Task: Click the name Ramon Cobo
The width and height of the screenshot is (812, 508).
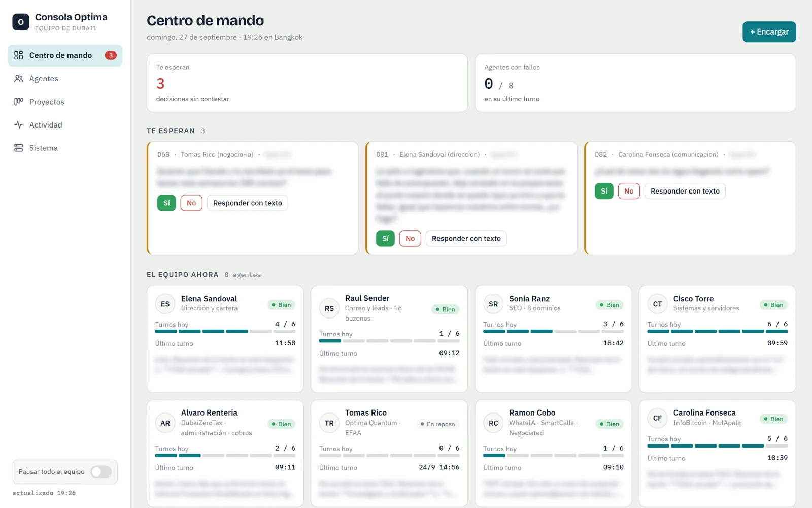Action: click(532, 412)
